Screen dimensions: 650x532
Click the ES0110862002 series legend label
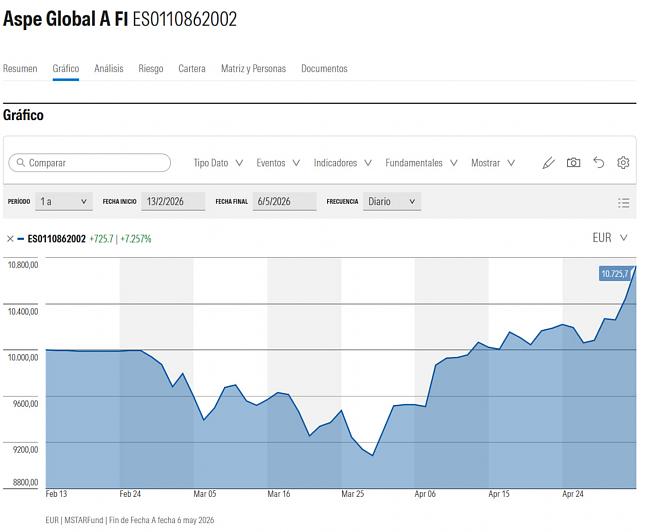click(x=56, y=239)
